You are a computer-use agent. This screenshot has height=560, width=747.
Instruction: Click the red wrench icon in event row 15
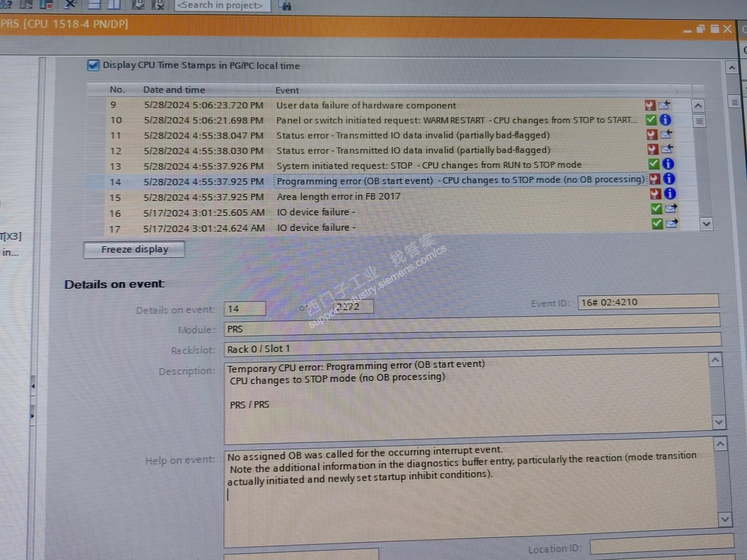coord(655,194)
